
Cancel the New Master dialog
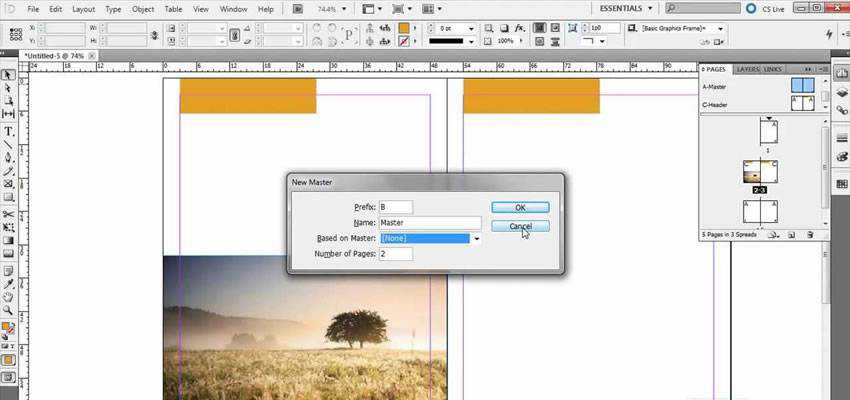[x=520, y=226]
